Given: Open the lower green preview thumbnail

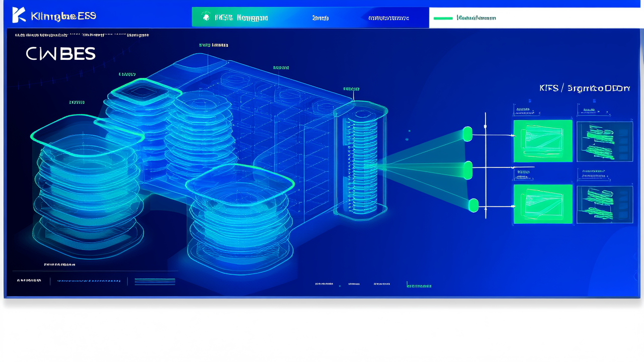Looking at the screenshot, I should coord(542,204).
